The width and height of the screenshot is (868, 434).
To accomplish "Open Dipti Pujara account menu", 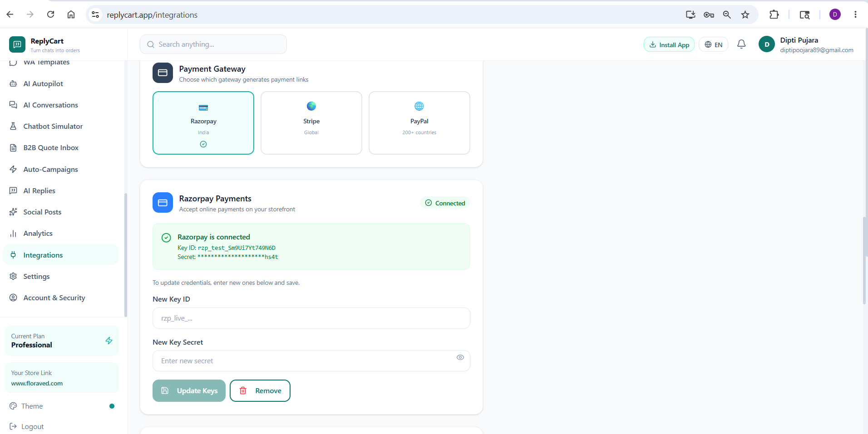I will tap(806, 44).
